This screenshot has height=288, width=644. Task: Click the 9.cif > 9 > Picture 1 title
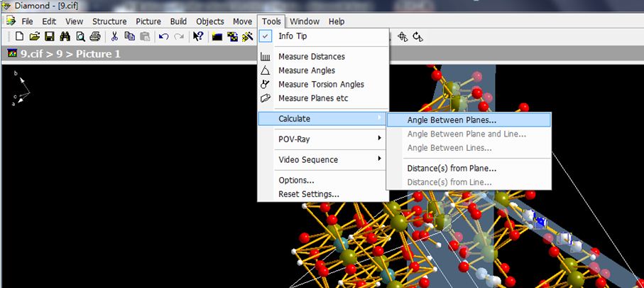(x=70, y=54)
